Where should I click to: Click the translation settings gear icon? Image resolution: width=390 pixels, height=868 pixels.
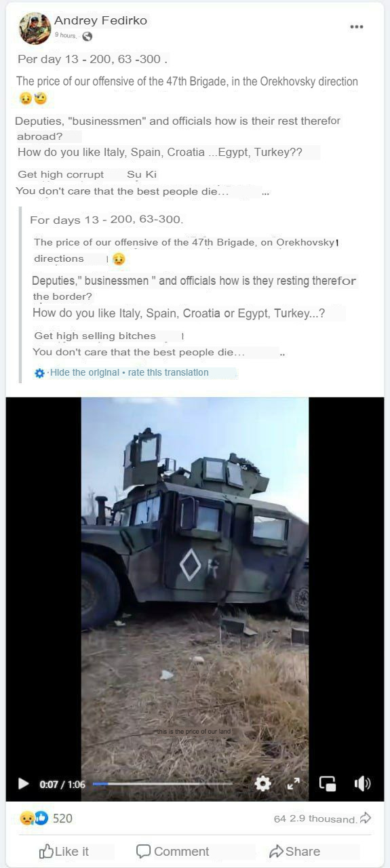(x=39, y=373)
